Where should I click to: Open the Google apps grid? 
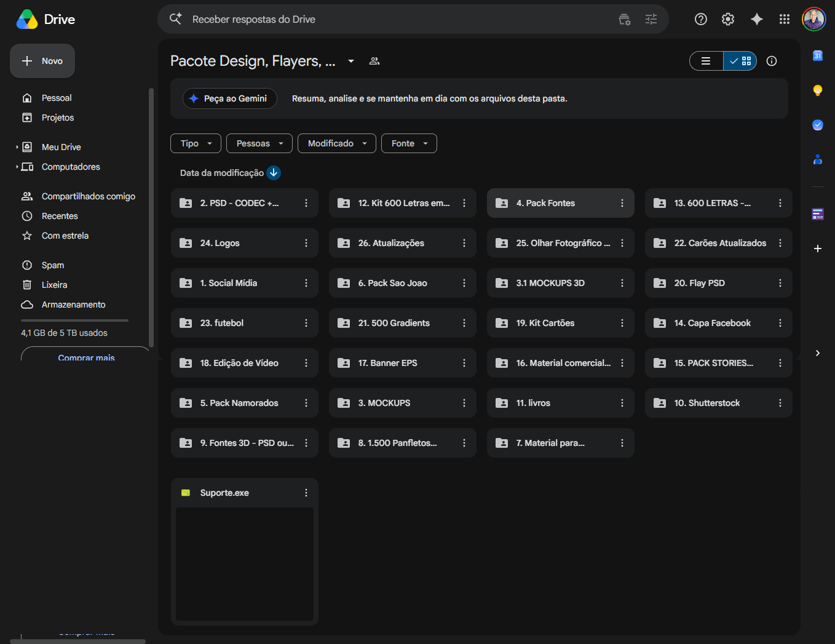point(785,19)
